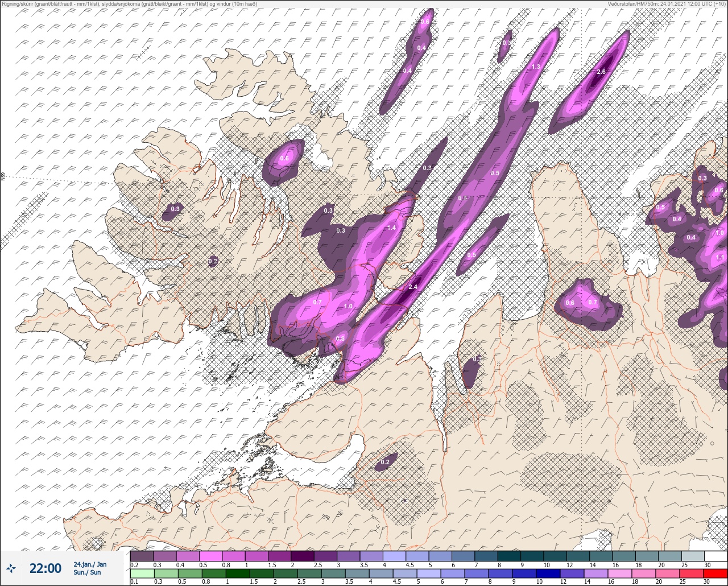Click the light pink 16 swatch in lower legend row
Viewport: 728px width, 586px height.
[x=620, y=573]
